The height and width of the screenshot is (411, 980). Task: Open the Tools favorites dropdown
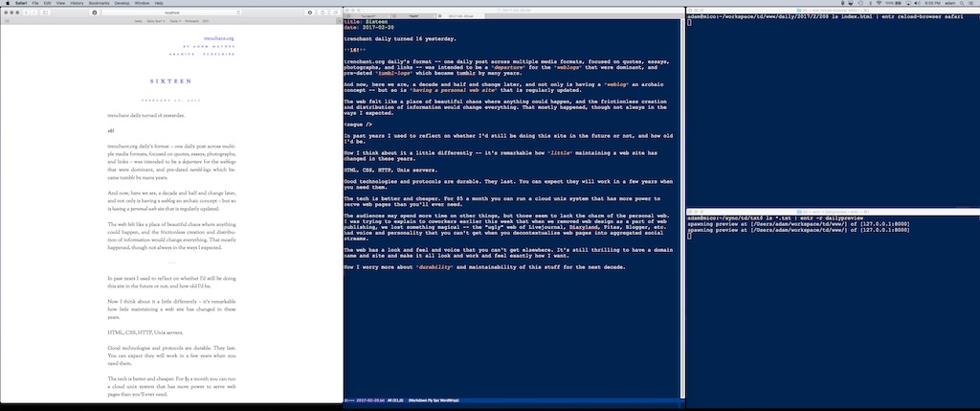[x=175, y=21]
